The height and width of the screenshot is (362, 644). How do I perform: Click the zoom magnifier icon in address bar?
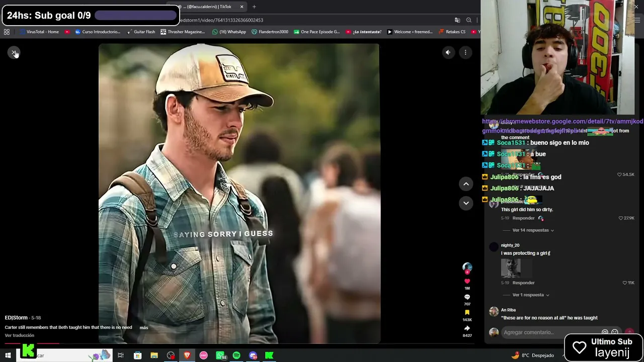[x=469, y=20]
